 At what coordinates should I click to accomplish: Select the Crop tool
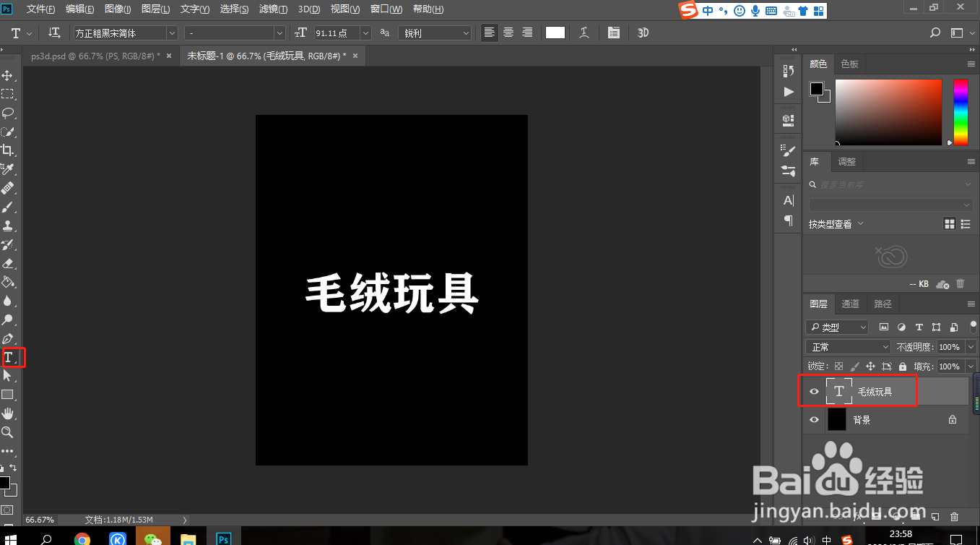tap(9, 150)
